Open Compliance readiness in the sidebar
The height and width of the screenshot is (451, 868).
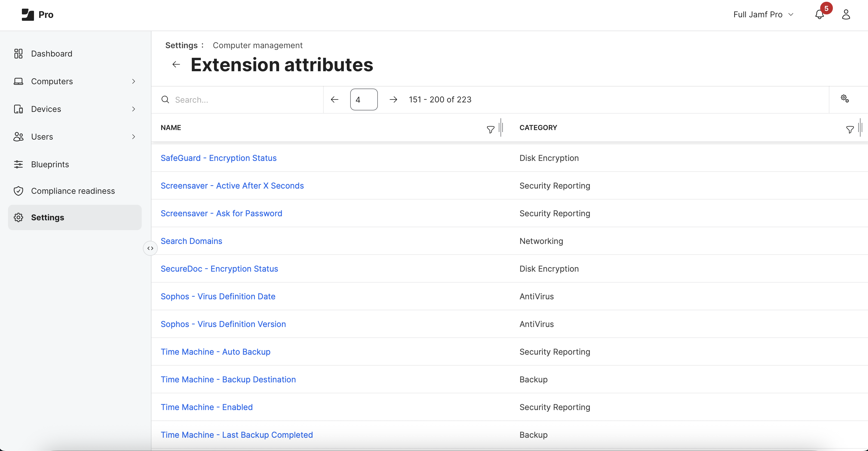(73, 191)
